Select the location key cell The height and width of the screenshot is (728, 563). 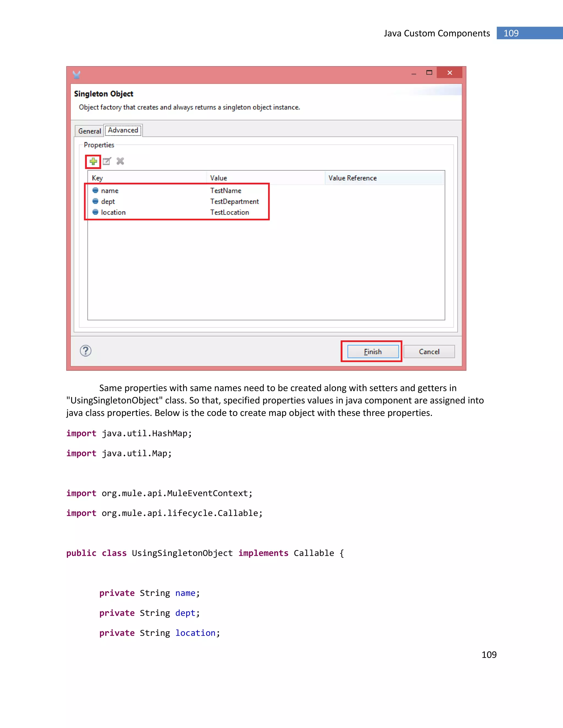tap(114, 212)
